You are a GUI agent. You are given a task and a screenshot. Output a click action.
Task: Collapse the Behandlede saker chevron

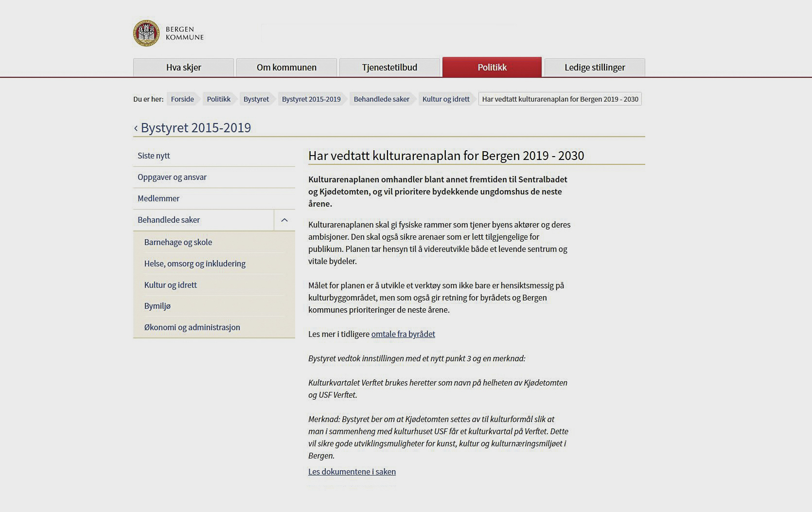tap(284, 220)
